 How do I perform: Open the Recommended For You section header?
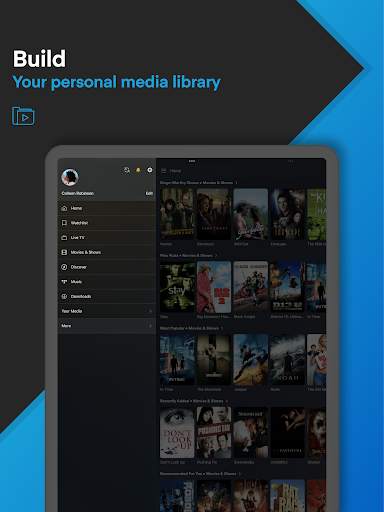[x=200, y=473]
